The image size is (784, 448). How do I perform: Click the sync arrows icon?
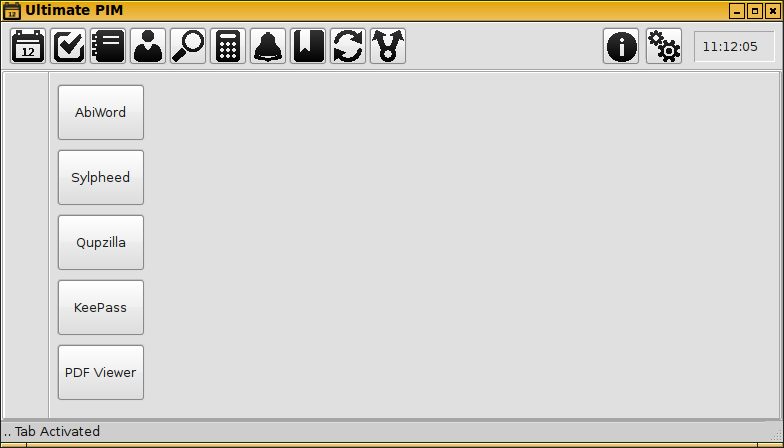pos(348,46)
